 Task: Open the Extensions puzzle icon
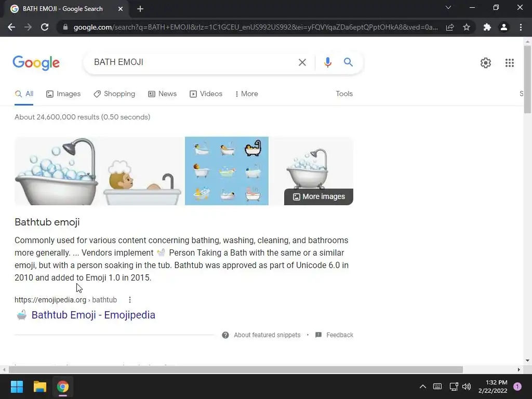(x=487, y=27)
